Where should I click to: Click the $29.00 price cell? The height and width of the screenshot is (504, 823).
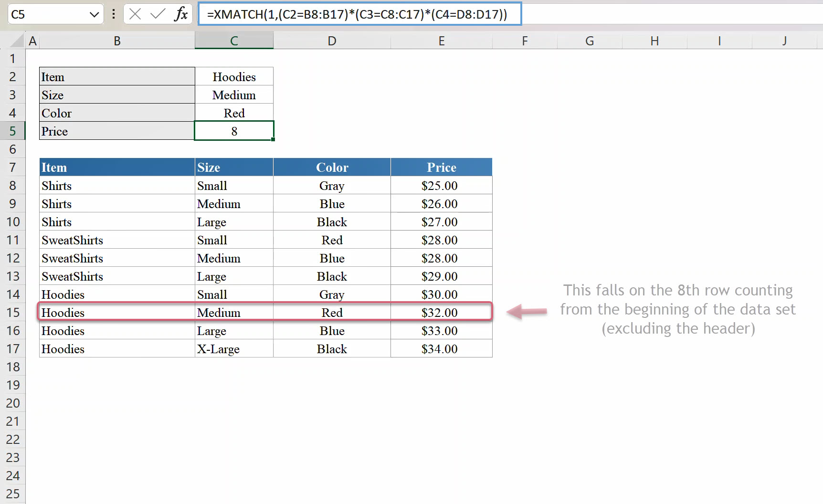442,276
